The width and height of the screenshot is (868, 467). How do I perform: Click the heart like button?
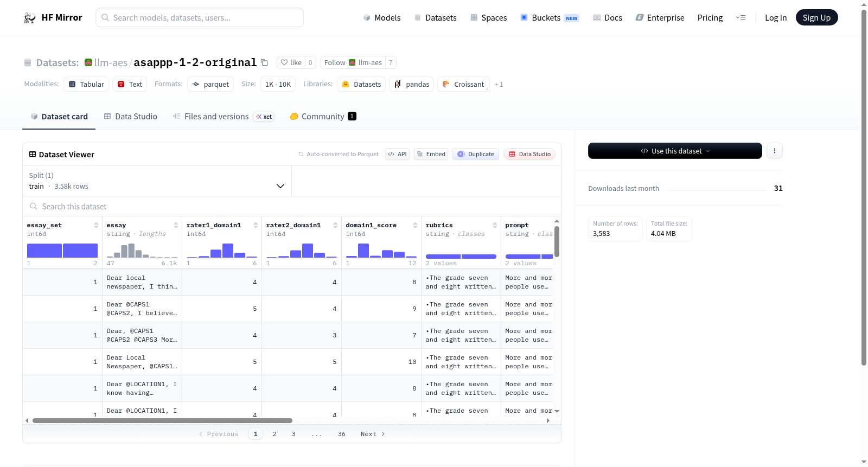coord(291,62)
